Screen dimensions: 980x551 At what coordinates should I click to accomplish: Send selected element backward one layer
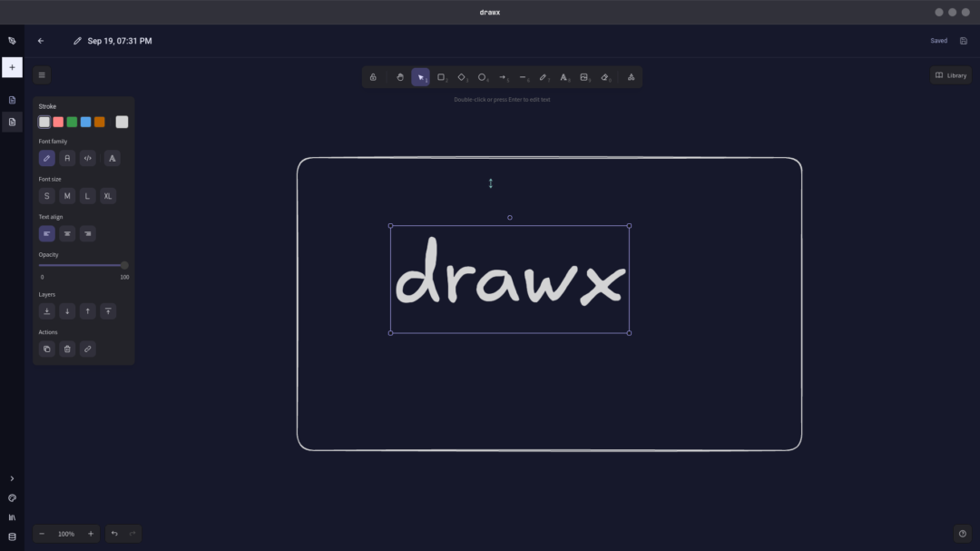click(67, 310)
